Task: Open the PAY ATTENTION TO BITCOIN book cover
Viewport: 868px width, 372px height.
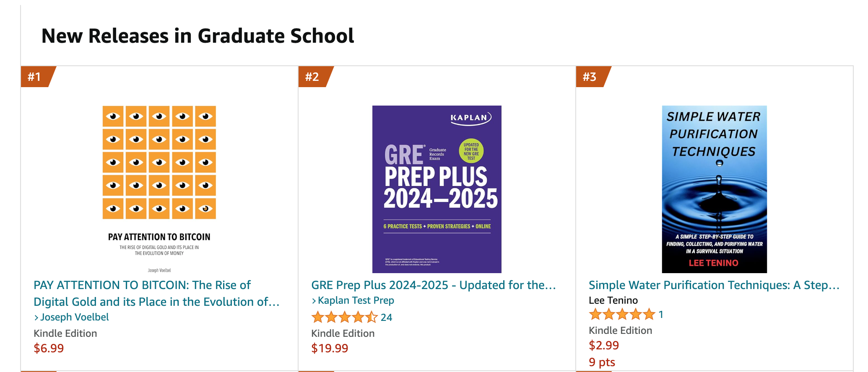Action: click(159, 184)
